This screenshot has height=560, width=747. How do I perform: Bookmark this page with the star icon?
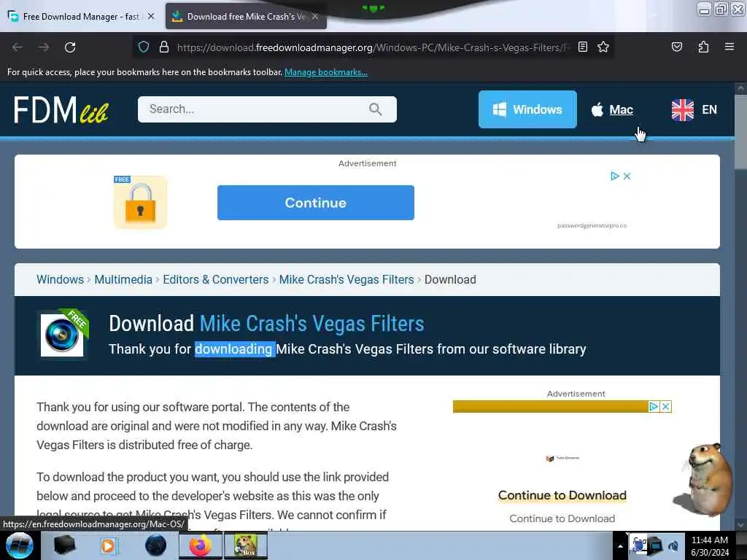tap(603, 47)
